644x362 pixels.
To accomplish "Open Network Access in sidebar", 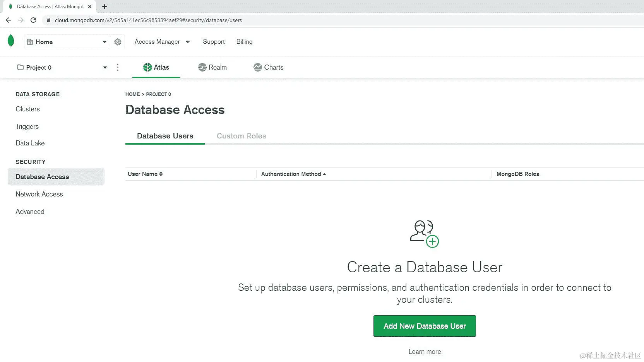I will coord(39,194).
